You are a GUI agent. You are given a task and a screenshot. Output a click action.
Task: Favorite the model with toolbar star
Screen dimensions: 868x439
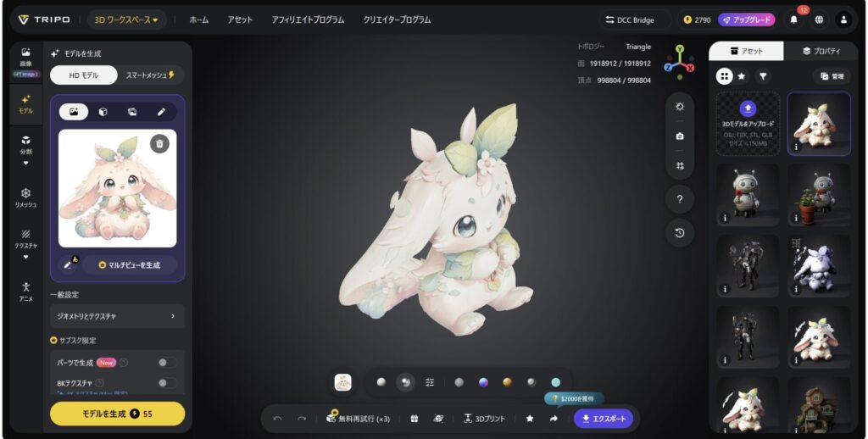[x=530, y=419]
